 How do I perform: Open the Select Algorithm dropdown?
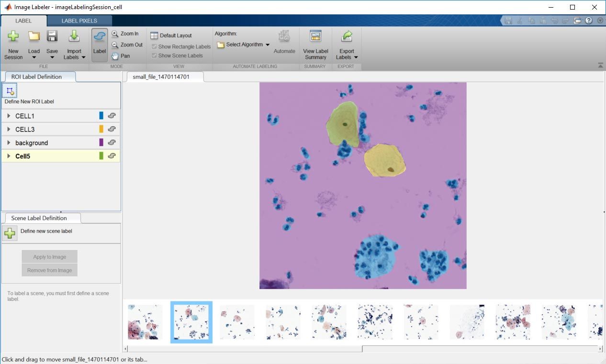pyautogui.click(x=243, y=44)
